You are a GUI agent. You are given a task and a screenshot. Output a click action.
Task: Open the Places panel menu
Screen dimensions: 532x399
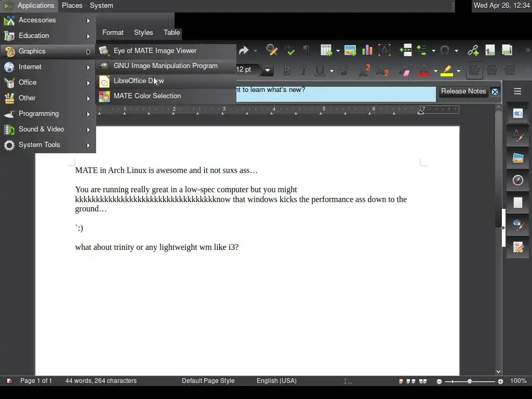(72, 5)
